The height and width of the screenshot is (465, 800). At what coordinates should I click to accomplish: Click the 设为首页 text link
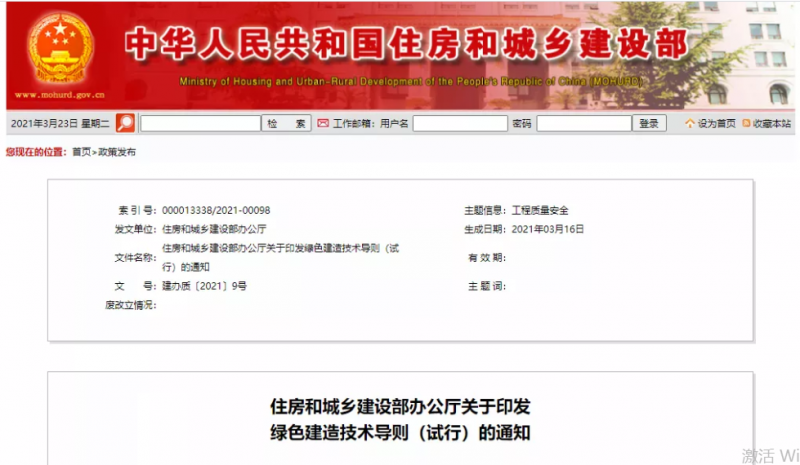tap(716, 123)
